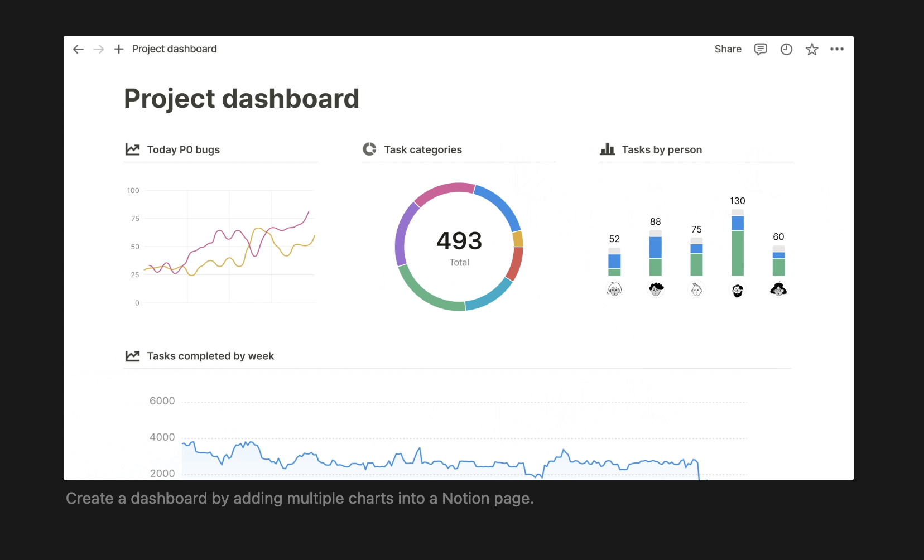
Task: Click the bar labeled 75
Action: 696,257
